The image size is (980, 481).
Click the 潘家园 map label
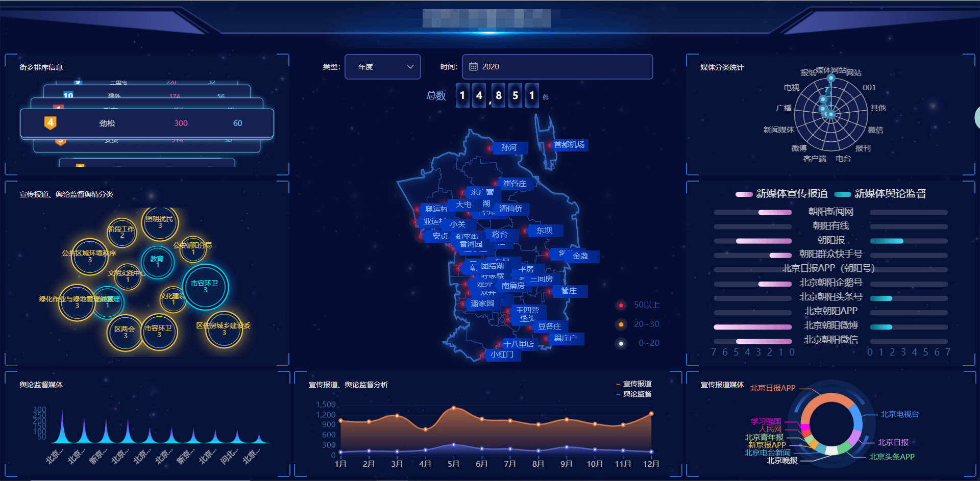coord(482,303)
